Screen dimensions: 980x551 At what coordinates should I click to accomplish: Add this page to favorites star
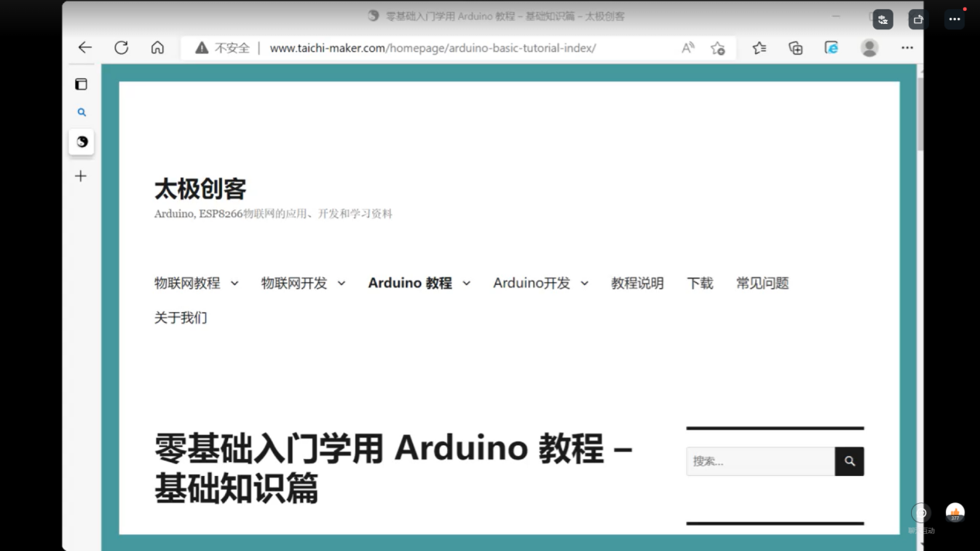(x=718, y=48)
